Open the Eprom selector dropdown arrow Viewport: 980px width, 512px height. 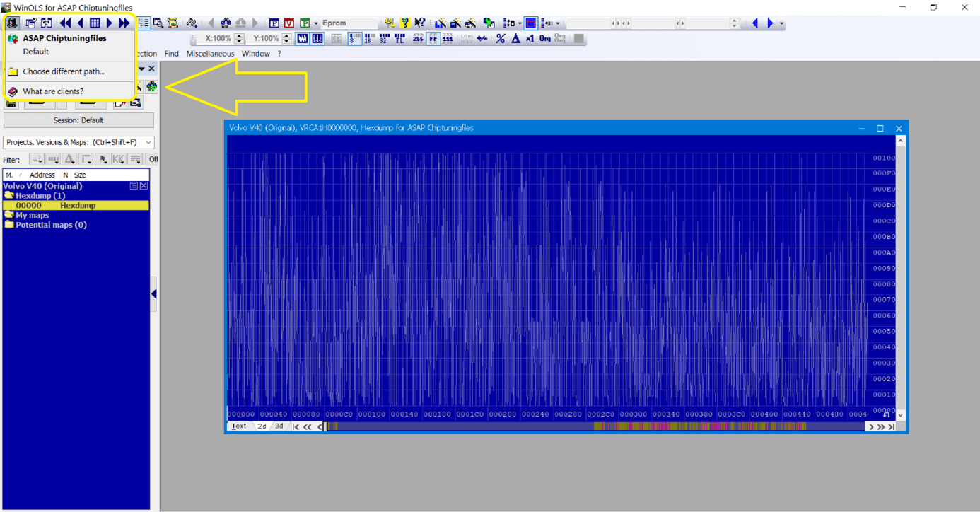click(x=315, y=23)
